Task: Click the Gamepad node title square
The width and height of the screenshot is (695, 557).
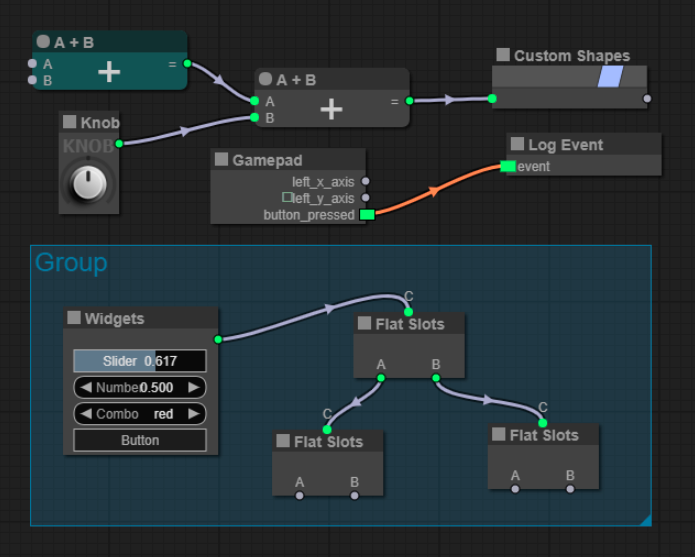Action: [222, 160]
